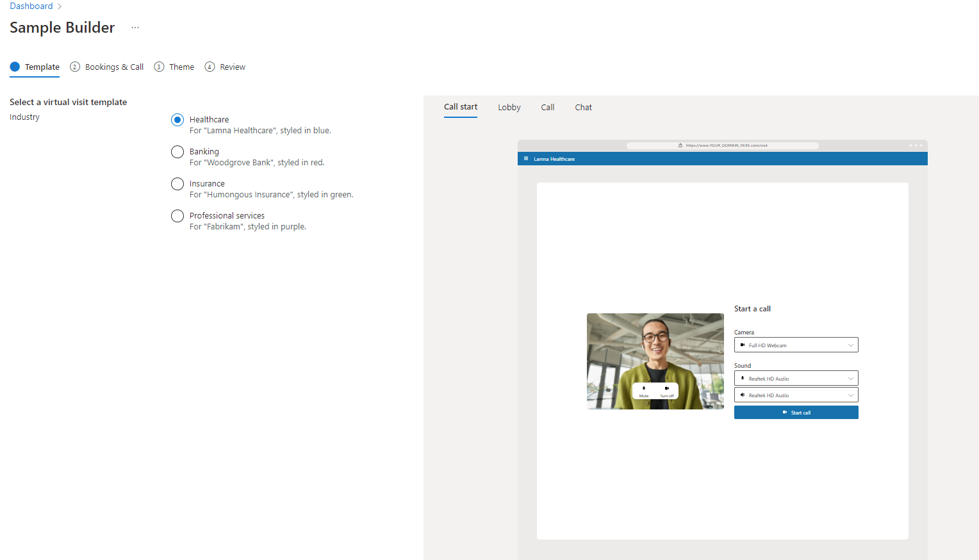979x560 pixels.
Task: Turn off the camera in the preview video
Action: pos(667,390)
